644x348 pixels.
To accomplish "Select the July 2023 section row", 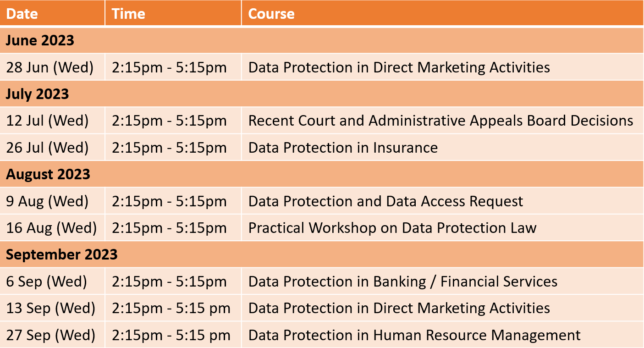I will (x=322, y=94).
